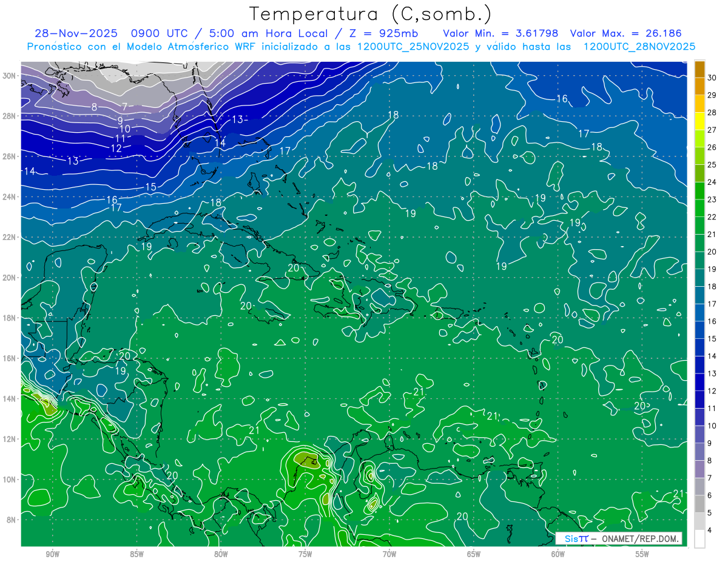This screenshot has width=728, height=562.
Task: Click the purple swatch between 7 and 8
Action: click(x=700, y=469)
